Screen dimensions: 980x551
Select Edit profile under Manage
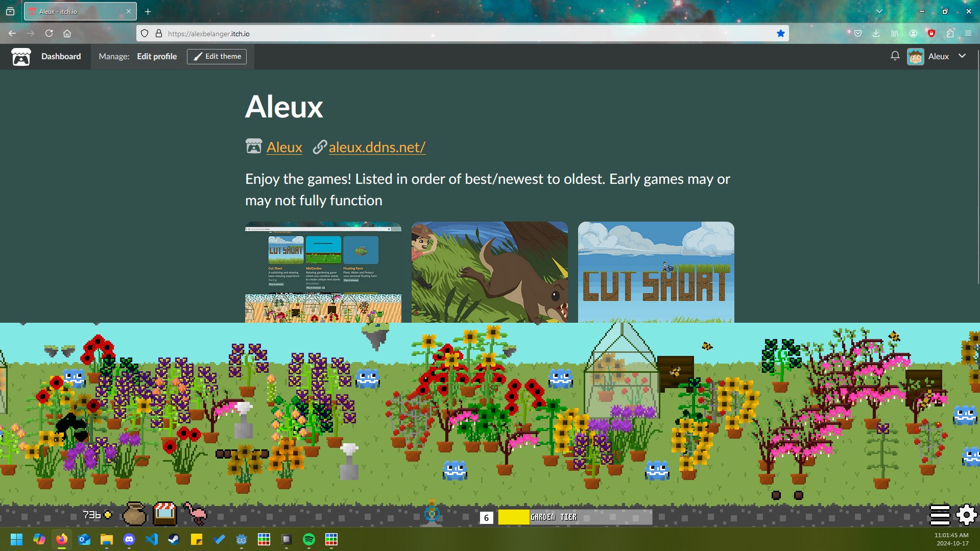tap(157, 56)
